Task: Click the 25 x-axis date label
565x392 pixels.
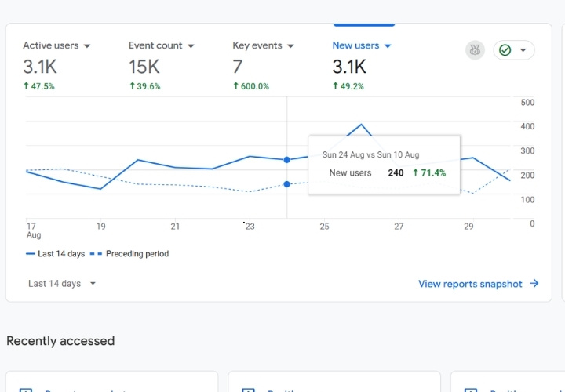Action: click(x=324, y=227)
